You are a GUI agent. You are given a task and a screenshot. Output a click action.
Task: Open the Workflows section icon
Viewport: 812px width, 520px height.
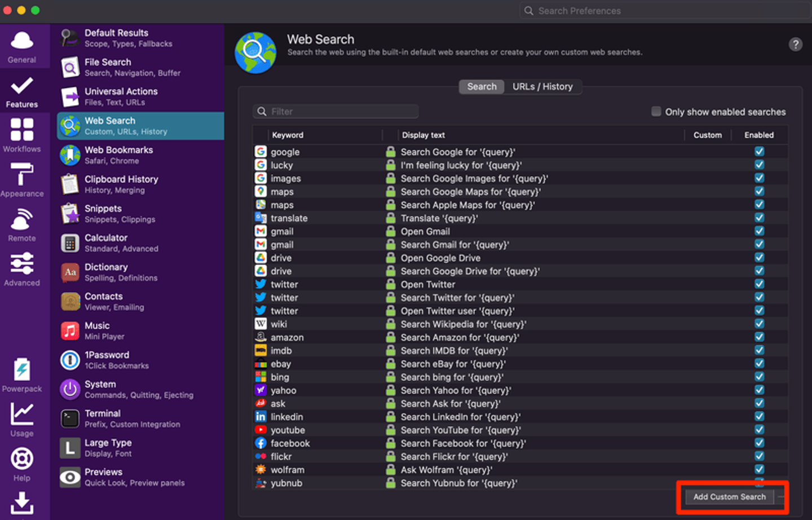[22, 130]
